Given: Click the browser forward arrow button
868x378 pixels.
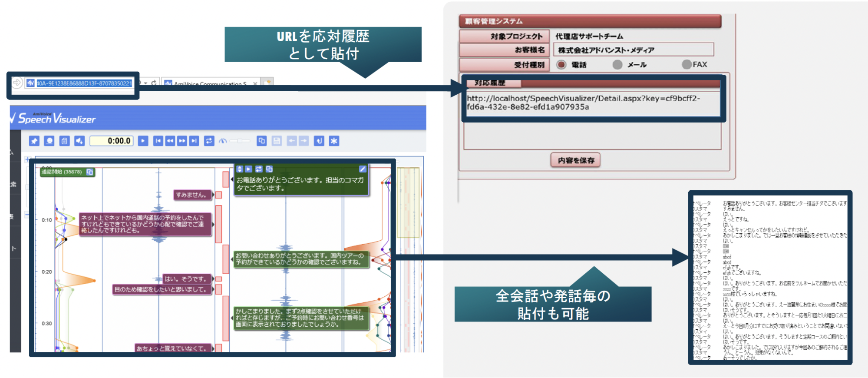Looking at the screenshot, I should tap(17, 82).
